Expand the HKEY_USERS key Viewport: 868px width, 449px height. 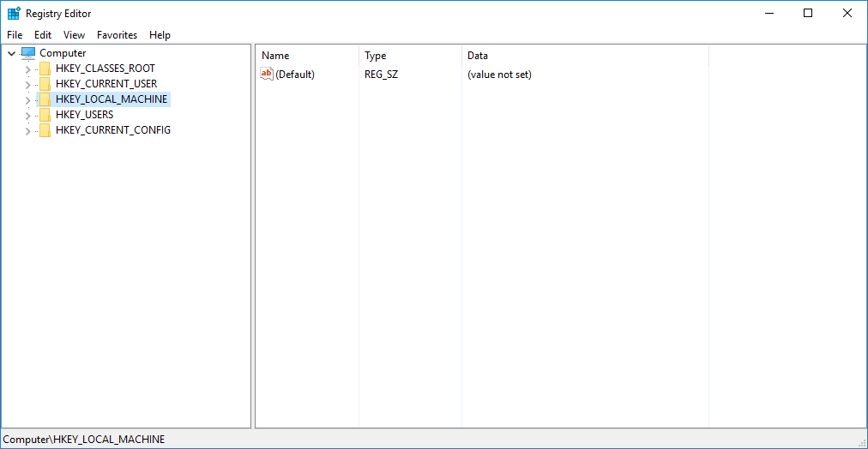pyautogui.click(x=27, y=116)
